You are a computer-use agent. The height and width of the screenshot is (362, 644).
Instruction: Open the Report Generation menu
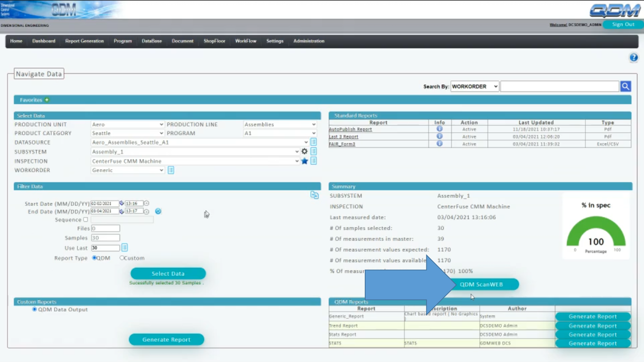tap(84, 41)
